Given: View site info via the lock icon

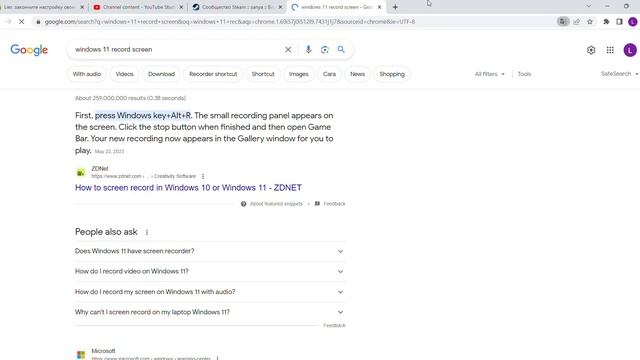Looking at the screenshot, I should click(x=38, y=22).
